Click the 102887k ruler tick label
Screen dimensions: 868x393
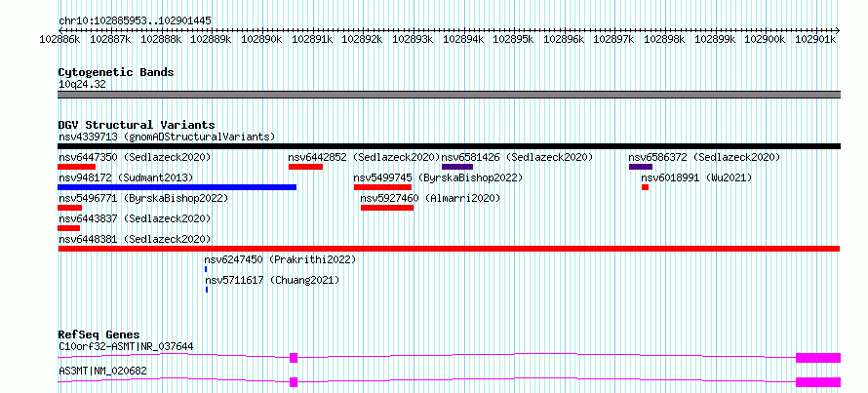coord(110,39)
